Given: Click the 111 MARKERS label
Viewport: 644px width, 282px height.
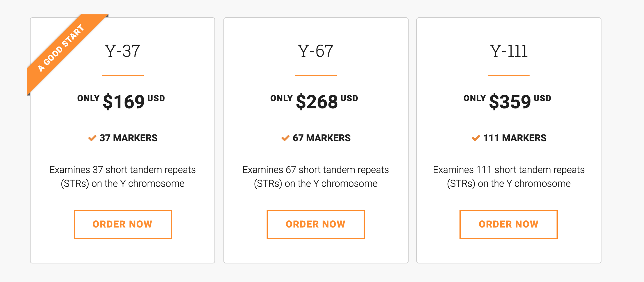Looking at the screenshot, I should [515, 138].
